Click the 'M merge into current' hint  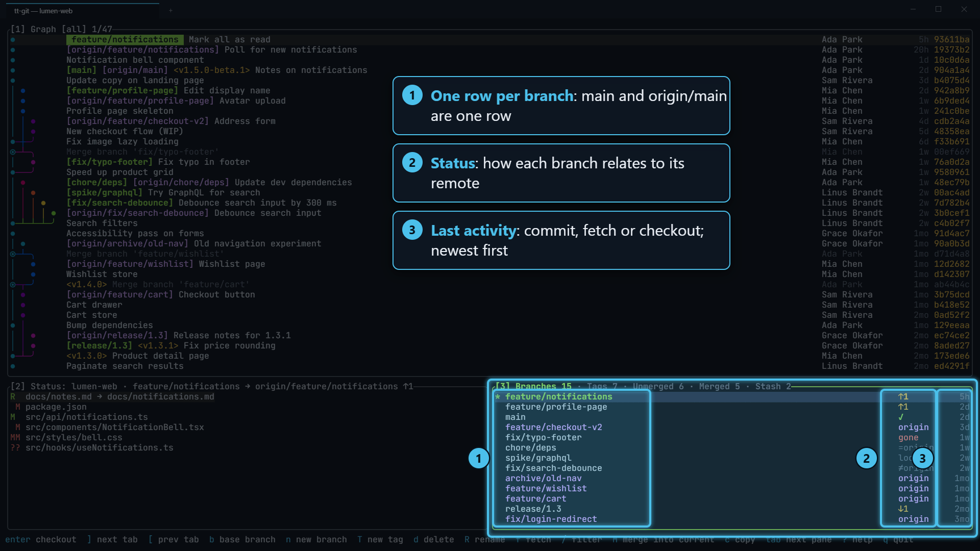pos(664,539)
